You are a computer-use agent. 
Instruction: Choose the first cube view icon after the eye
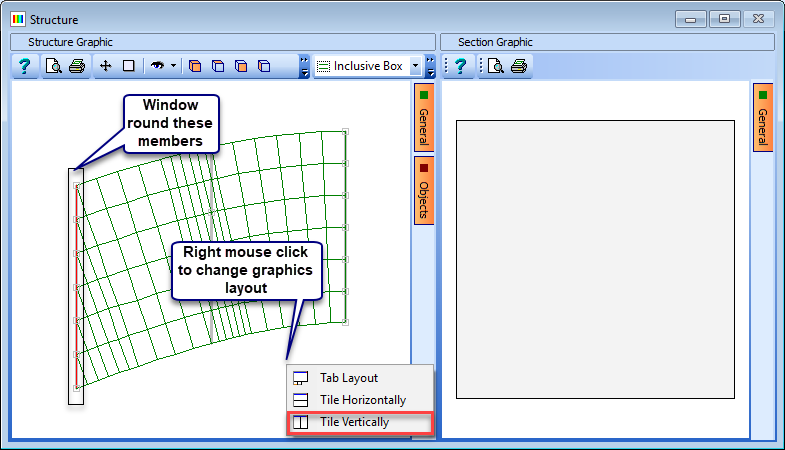[195, 66]
